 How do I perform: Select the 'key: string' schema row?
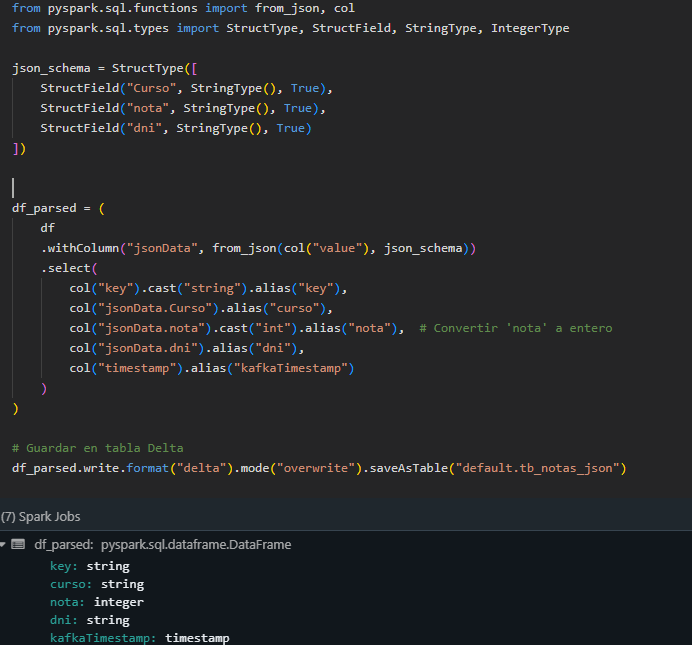click(90, 566)
